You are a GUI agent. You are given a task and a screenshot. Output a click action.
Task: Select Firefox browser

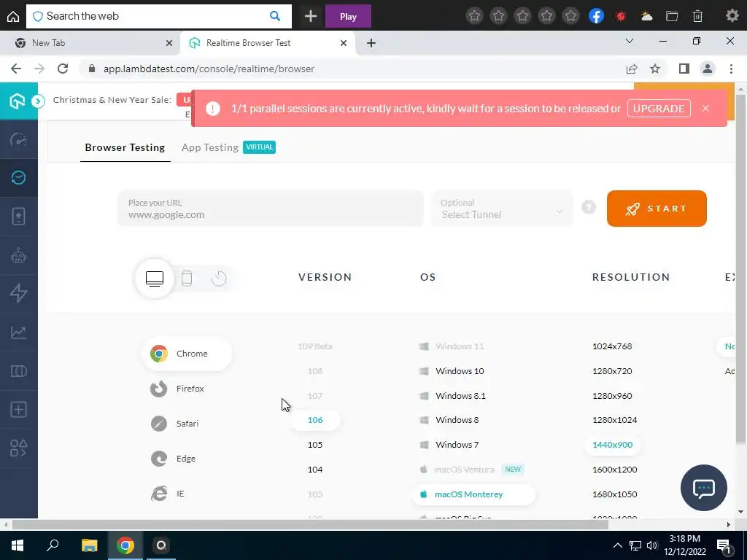coord(177,389)
